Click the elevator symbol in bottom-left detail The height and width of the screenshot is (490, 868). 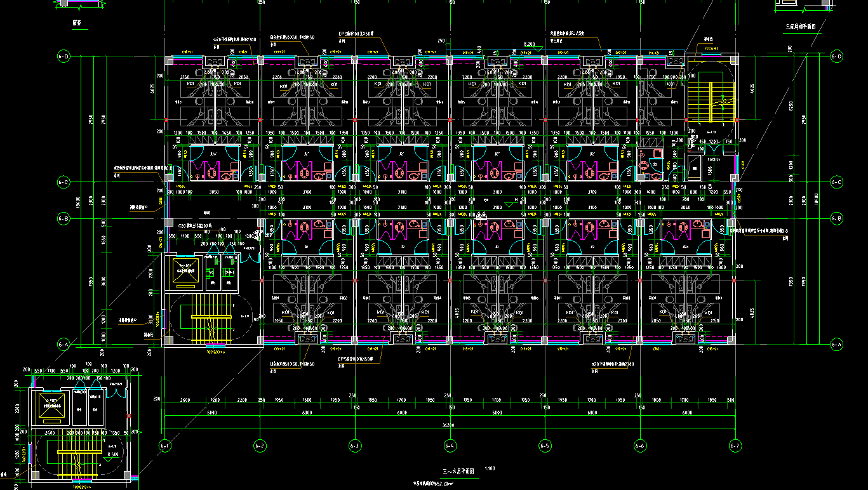tap(53, 404)
